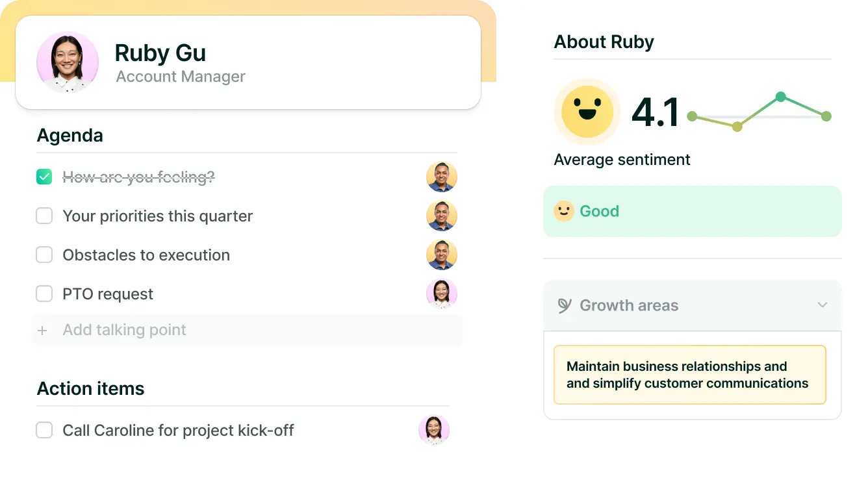Click assignee avatar for Call Caroline action item
Image resolution: width=868 pixels, height=478 pixels.
(434, 430)
